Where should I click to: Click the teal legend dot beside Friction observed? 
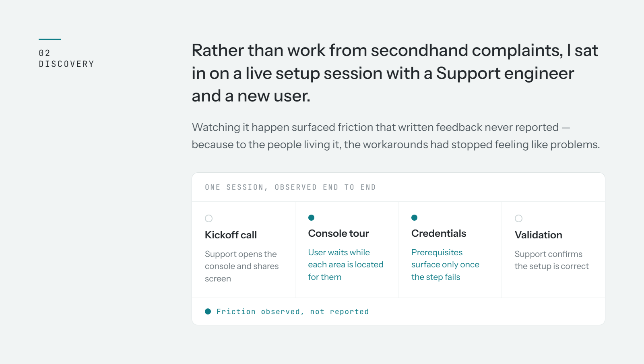208,311
